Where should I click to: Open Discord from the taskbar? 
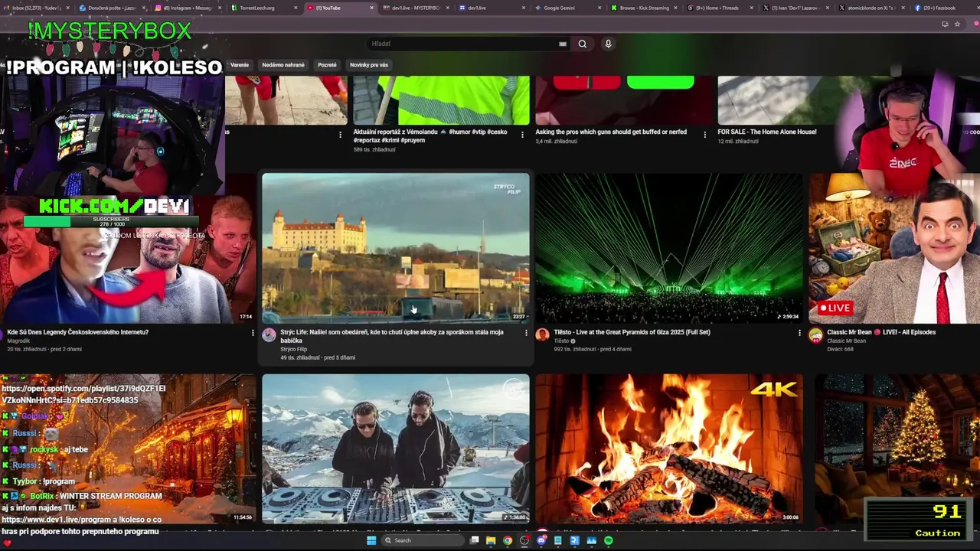point(541,540)
